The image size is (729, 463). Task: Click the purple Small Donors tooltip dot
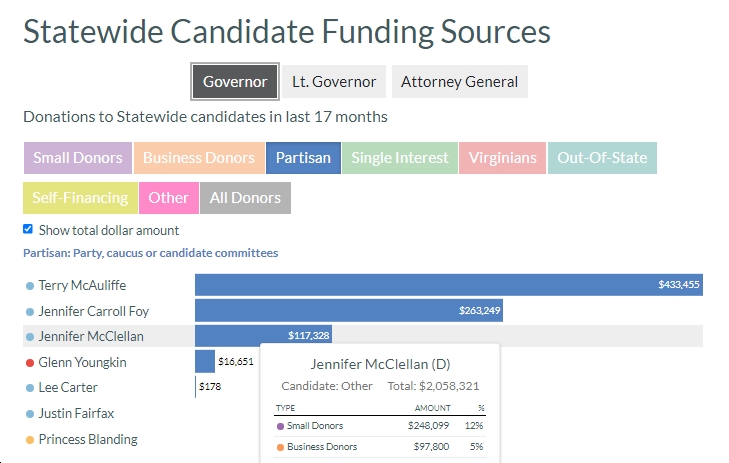[280, 426]
